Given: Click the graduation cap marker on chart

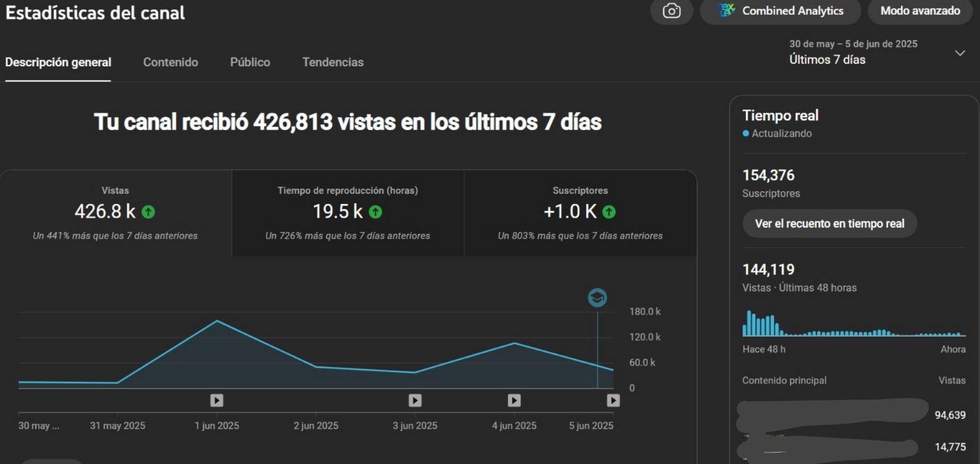Looking at the screenshot, I should pos(597,298).
